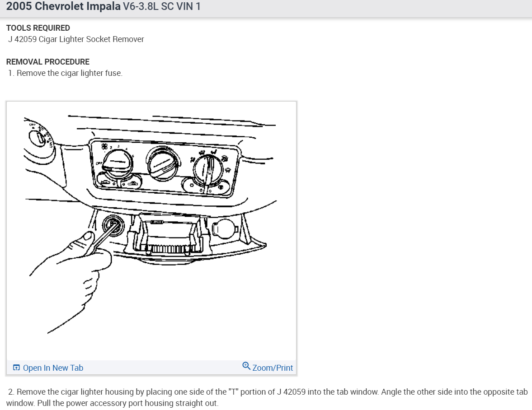Click the open-in-new-tab icon

tap(16, 368)
